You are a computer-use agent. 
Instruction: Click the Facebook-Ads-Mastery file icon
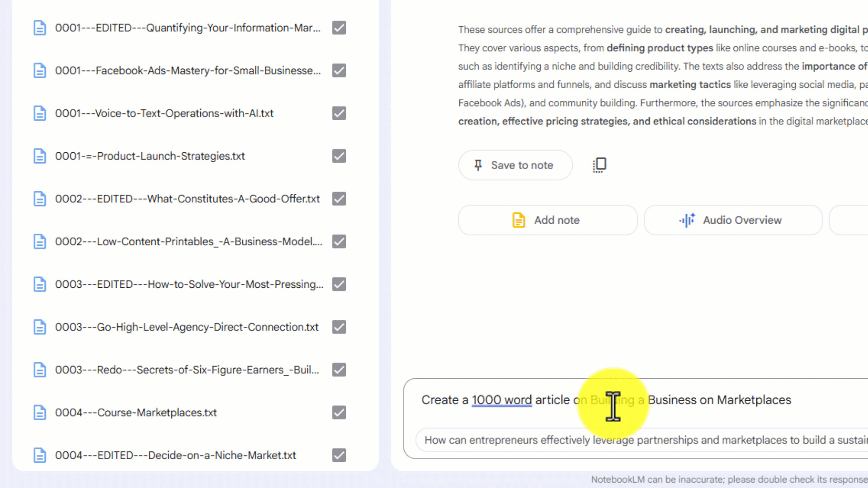40,70
